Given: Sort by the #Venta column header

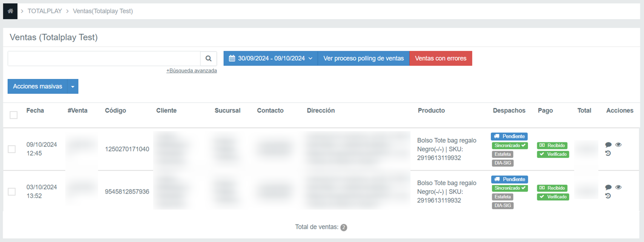Looking at the screenshot, I should (77, 110).
